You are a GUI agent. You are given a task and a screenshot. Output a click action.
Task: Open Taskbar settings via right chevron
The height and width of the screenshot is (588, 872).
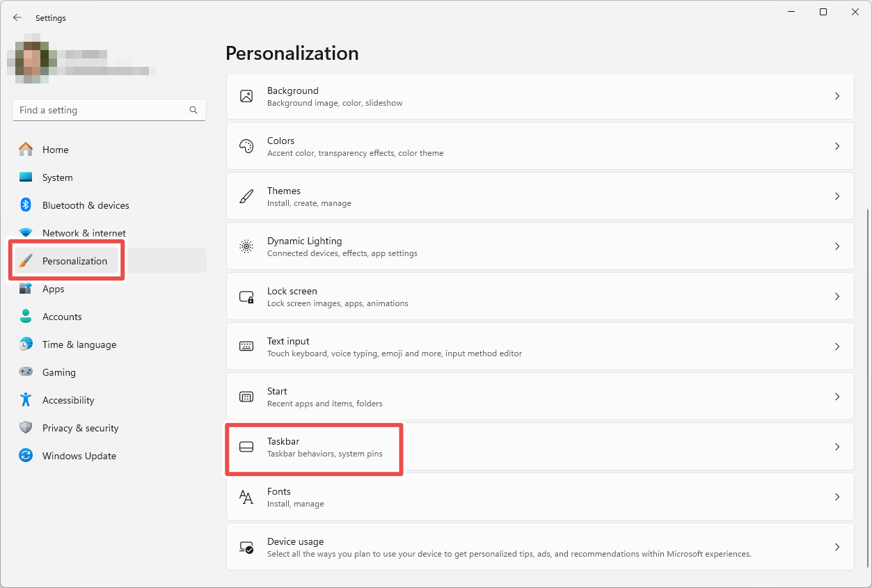click(x=837, y=447)
